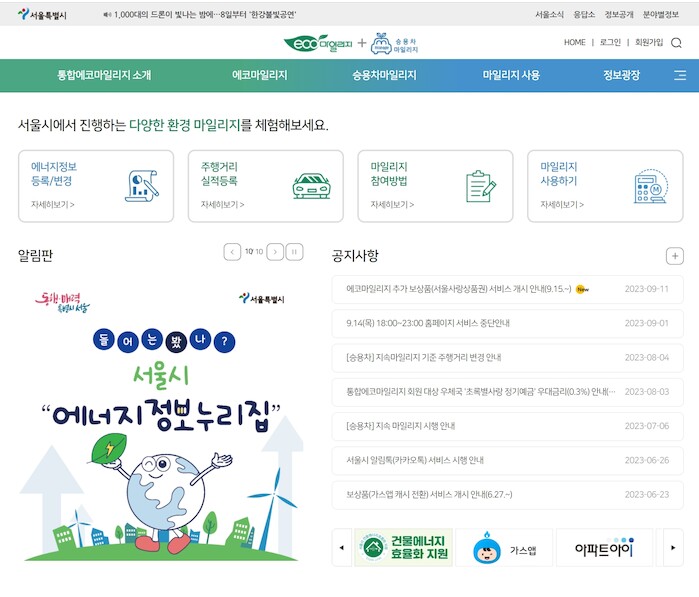This screenshot has height=597, width=699.
Task: Go to previous 알림판 banner slide
Action: click(232, 252)
